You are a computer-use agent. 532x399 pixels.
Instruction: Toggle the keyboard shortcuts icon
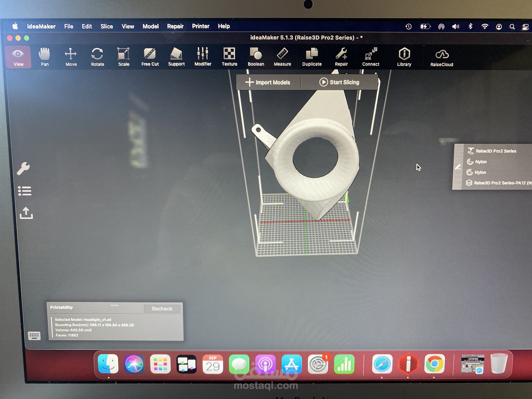[x=34, y=336]
